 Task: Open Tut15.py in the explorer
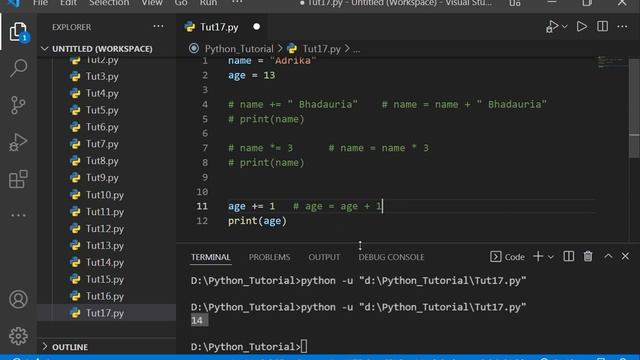104,280
